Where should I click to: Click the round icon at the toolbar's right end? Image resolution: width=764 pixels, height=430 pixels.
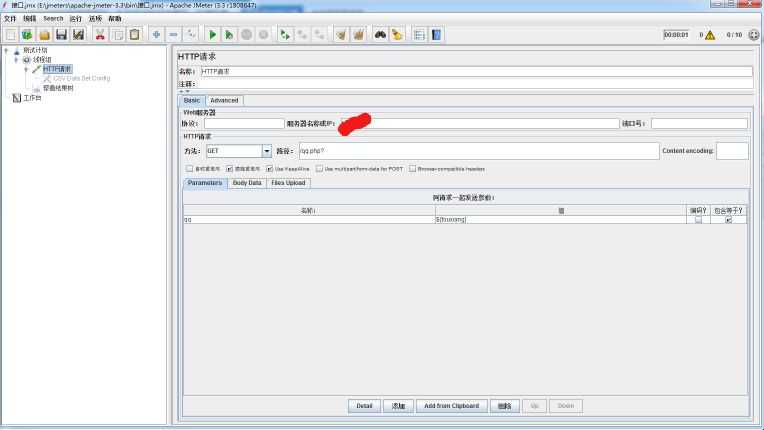click(x=754, y=35)
